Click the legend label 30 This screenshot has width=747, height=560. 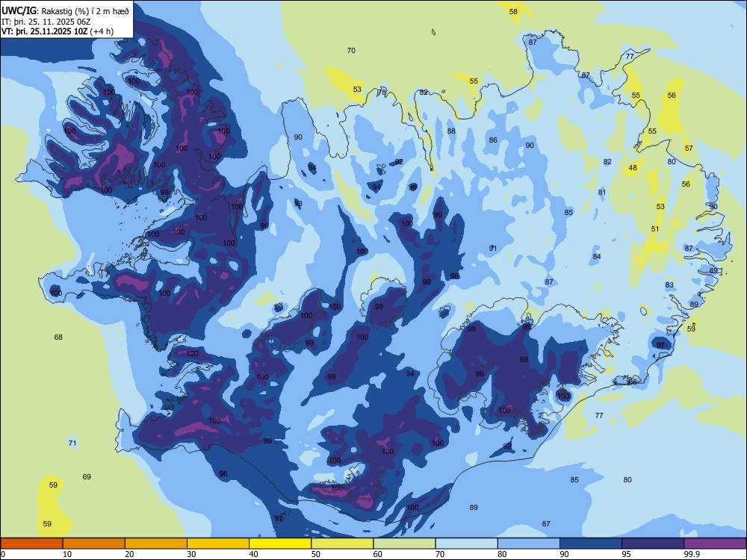[x=191, y=554]
